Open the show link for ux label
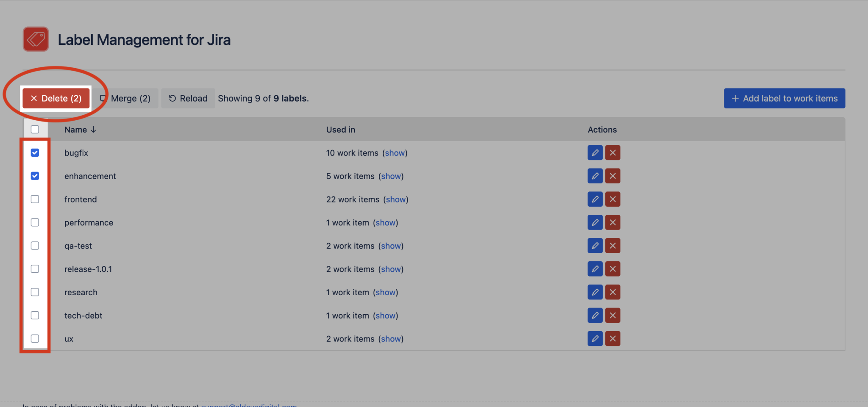The width and height of the screenshot is (868, 407). tap(391, 339)
